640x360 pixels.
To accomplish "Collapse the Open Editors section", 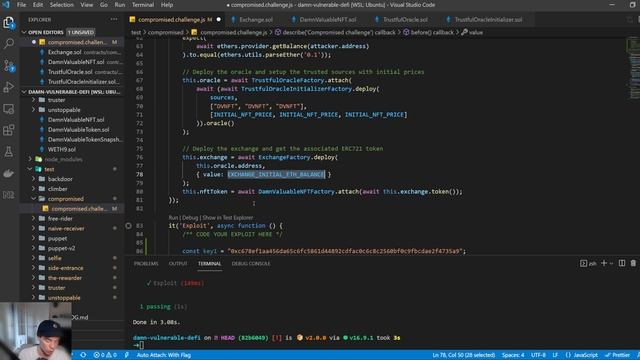I will coord(24,32).
